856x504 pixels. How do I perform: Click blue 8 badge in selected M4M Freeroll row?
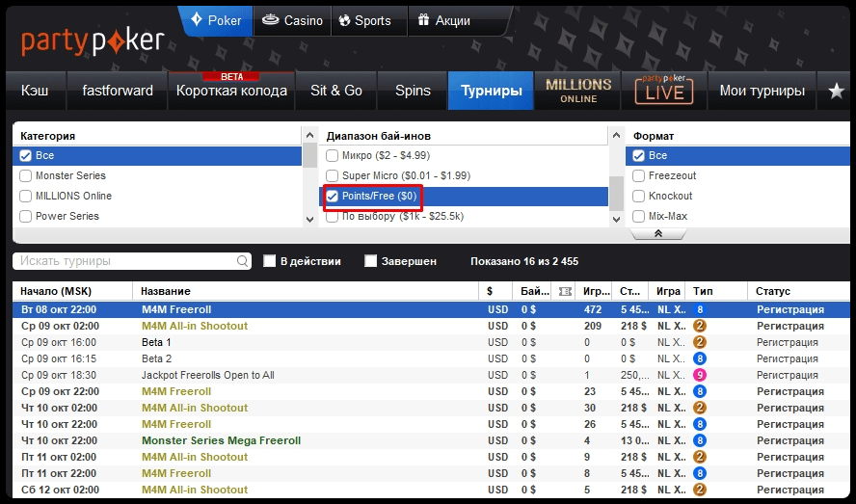pyautogui.click(x=699, y=309)
